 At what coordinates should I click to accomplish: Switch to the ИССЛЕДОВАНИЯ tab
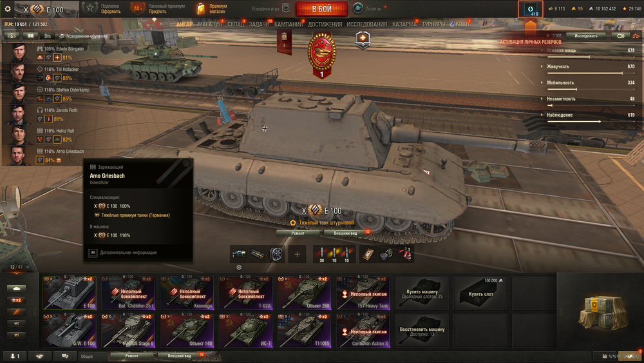tap(367, 25)
